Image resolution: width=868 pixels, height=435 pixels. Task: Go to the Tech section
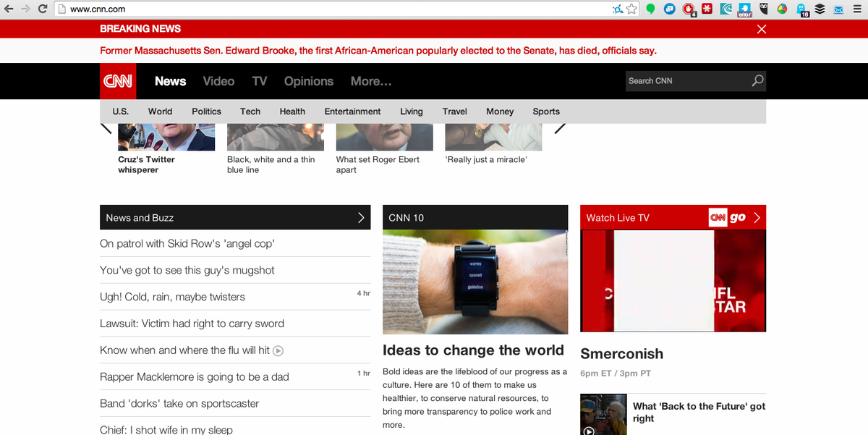point(250,111)
